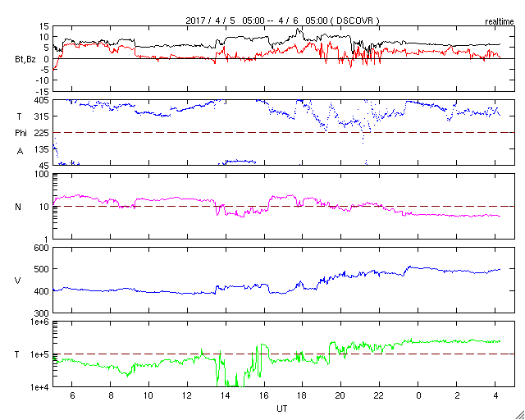Viewport: 525px width, 420px height.
Task: Click the "20" hour tick on UT axis
Action: pyautogui.click(x=341, y=395)
